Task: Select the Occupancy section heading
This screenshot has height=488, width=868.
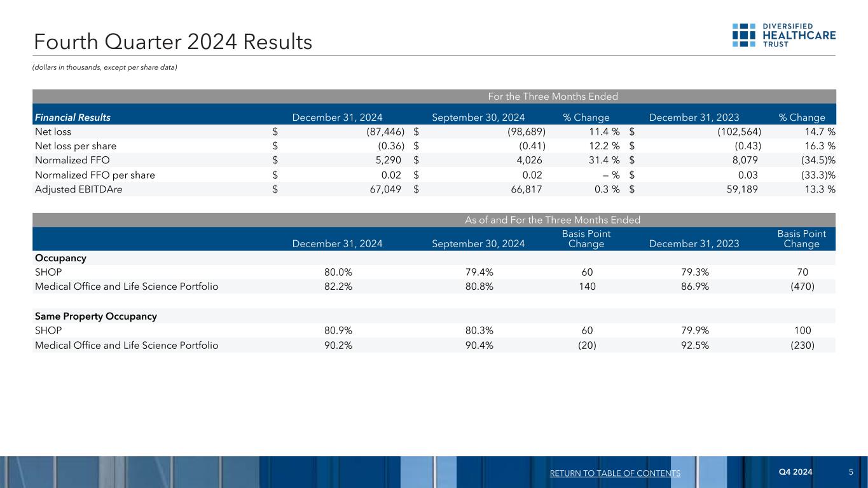Action: (60, 259)
